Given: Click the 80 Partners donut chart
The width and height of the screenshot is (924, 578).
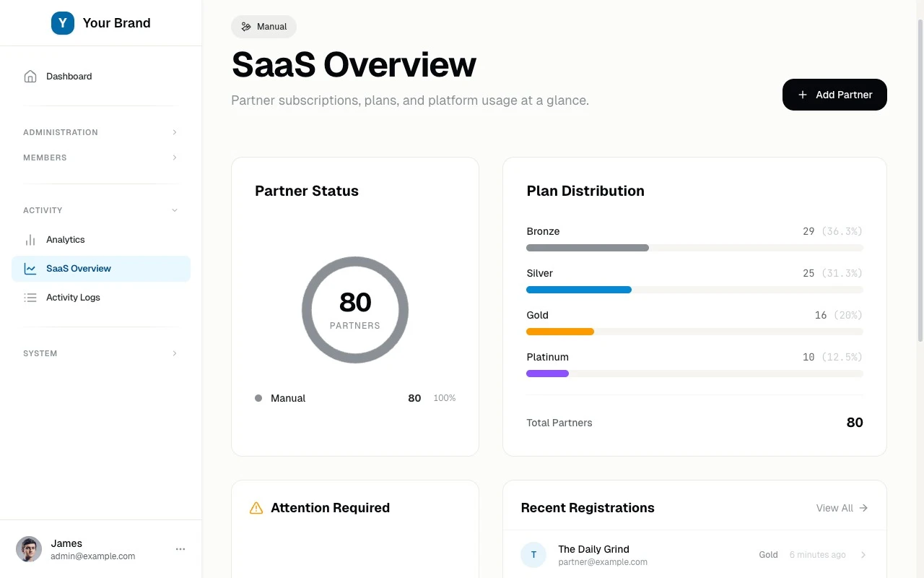Looking at the screenshot, I should pyautogui.click(x=355, y=310).
